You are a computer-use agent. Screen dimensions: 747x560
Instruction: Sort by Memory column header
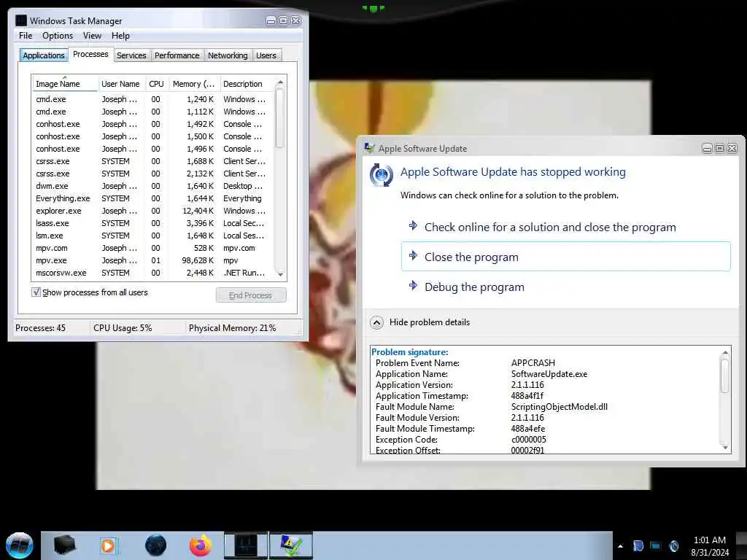point(194,84)
